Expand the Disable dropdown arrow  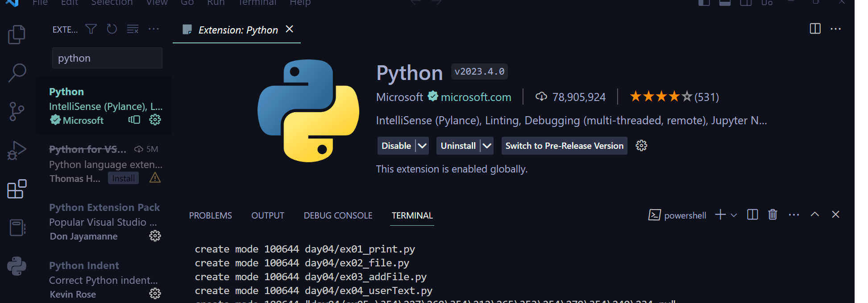[422, 146]
